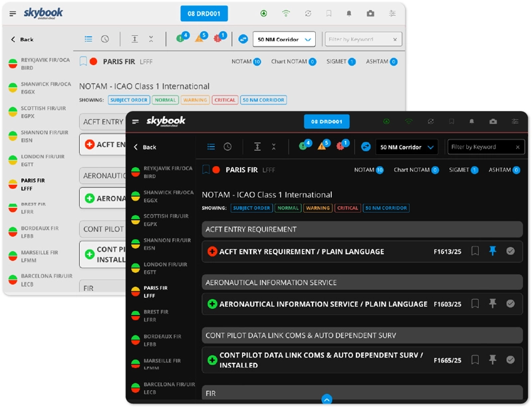Click red status dot beside PARIS FIR title

tap(216, 170)
